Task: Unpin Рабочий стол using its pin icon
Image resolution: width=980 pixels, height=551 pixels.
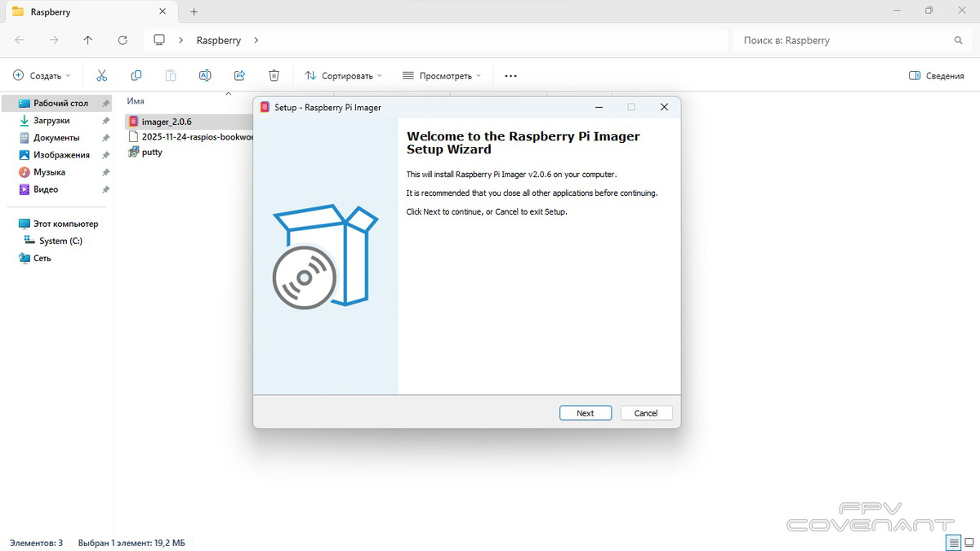Action: 105,104
